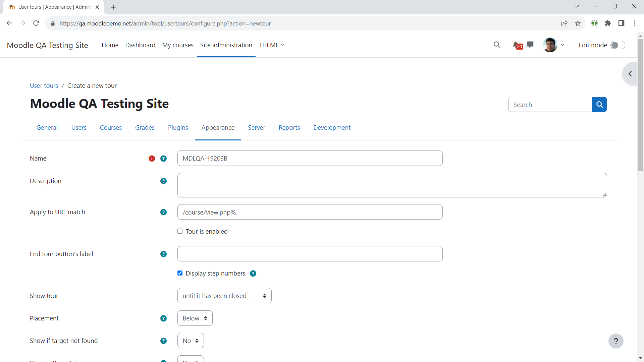644x362 pixels.
Task: Open Dashboard from top navigation
Action: coord(140,45)
